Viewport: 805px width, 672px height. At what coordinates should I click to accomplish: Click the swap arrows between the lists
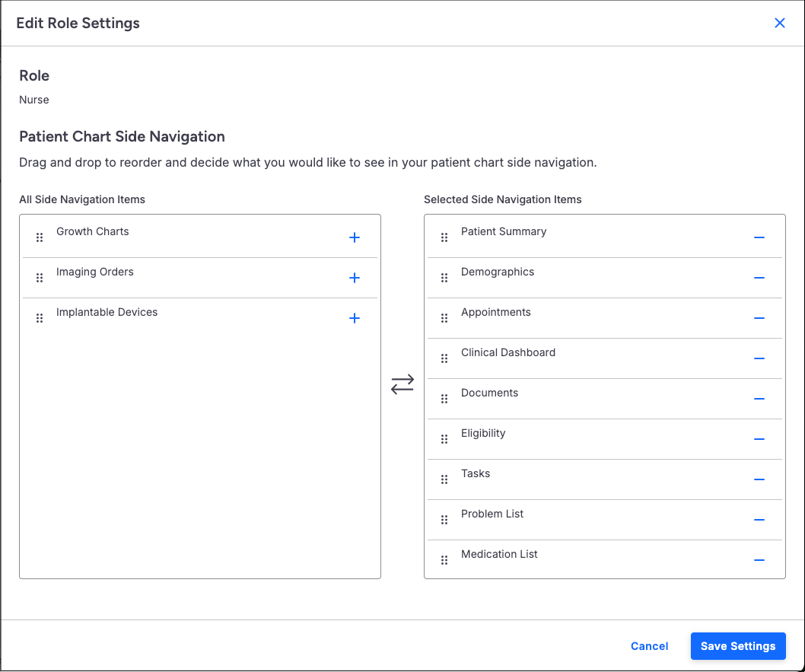point(402,384)
